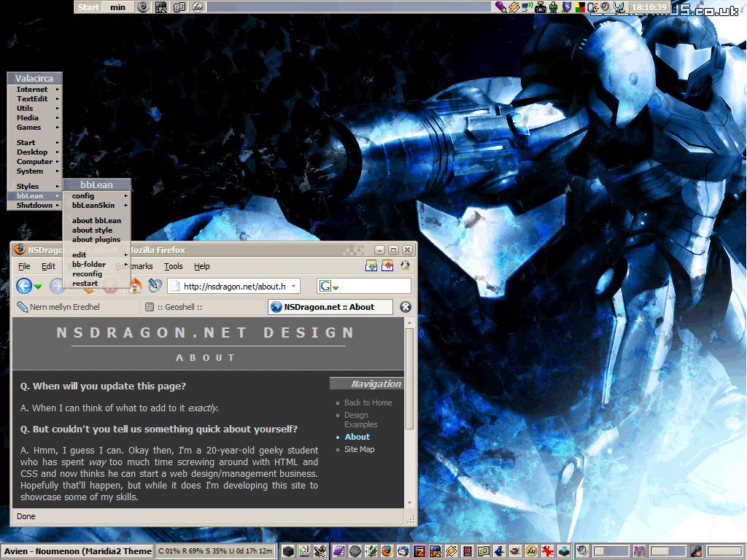747x560 pixels.
Task: Expand the Computer submenu
Action: tap(35, 162)
